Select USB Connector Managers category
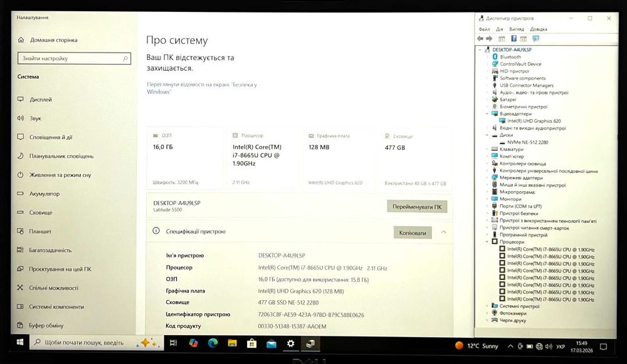This screenshot has height=364, width=627. pyautogui.click(x=527, y=85)
